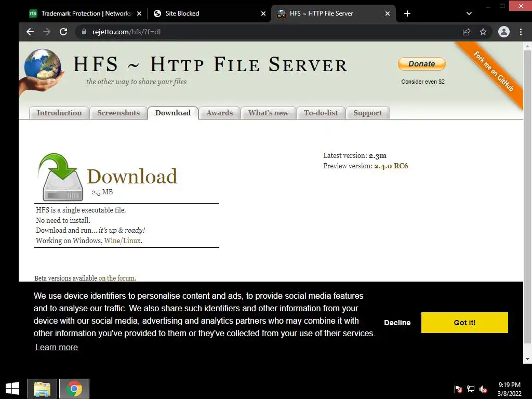Click the 2.4.0 RC6 preview version link
Image resolution: width=532 pixels, height=399 pixels.
point(391,166)
